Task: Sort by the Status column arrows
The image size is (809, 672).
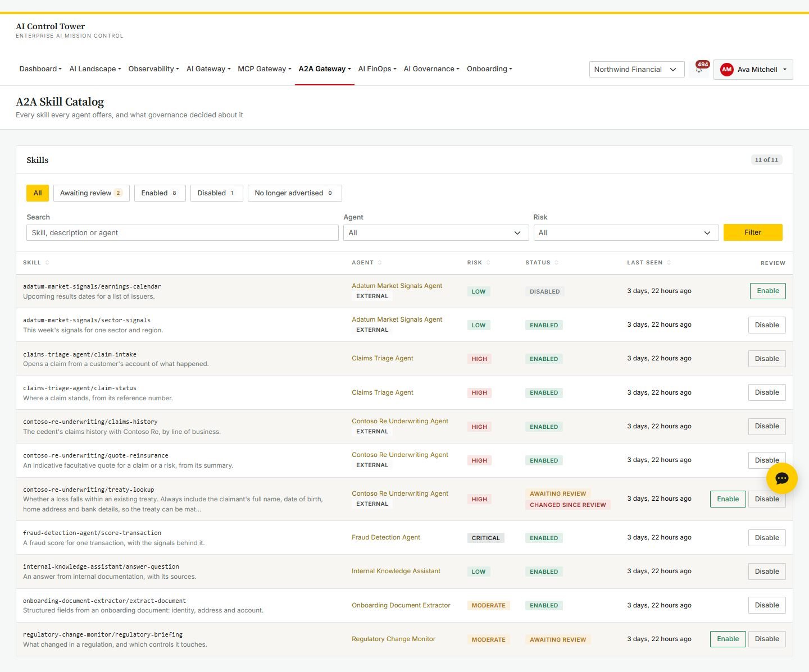Action: (x=557, y=263)
